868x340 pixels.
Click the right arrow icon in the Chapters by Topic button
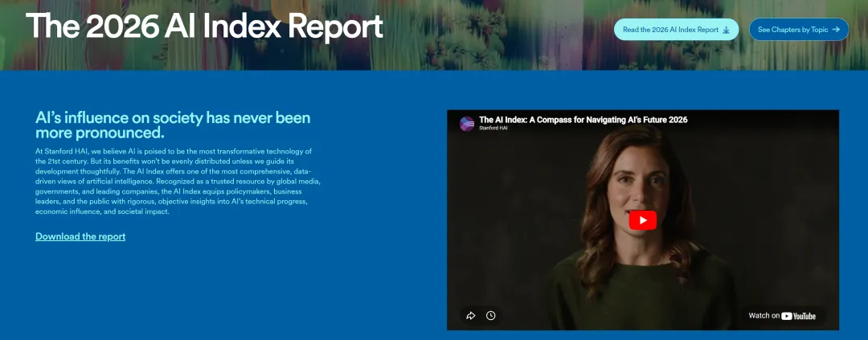pos(836,30)
